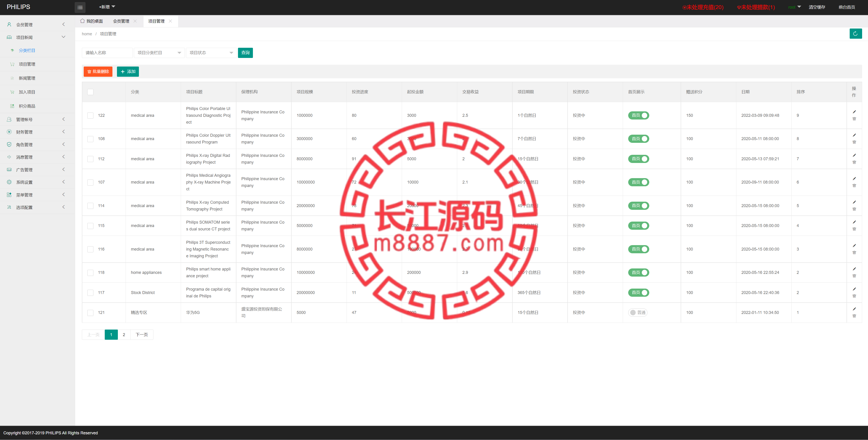The image size is (868, 440).
Task: Edit row 115 with pencil icon
Action: [854, 222]
